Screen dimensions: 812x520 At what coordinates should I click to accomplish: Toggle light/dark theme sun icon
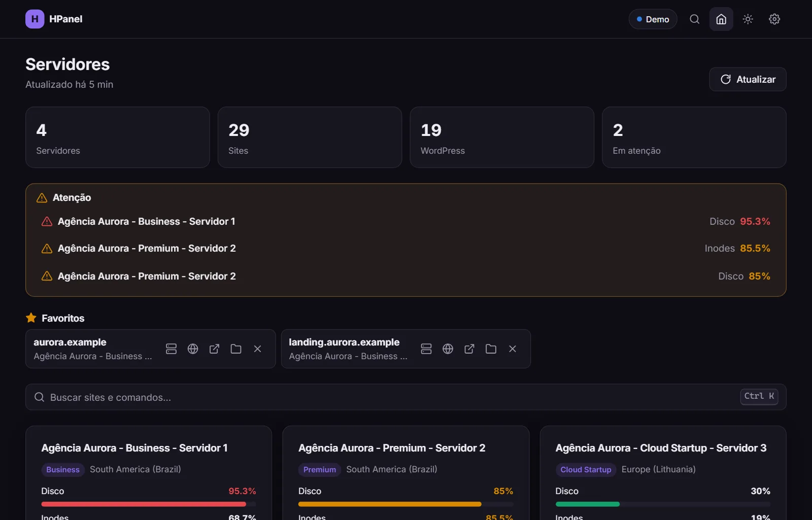point(748,19)
